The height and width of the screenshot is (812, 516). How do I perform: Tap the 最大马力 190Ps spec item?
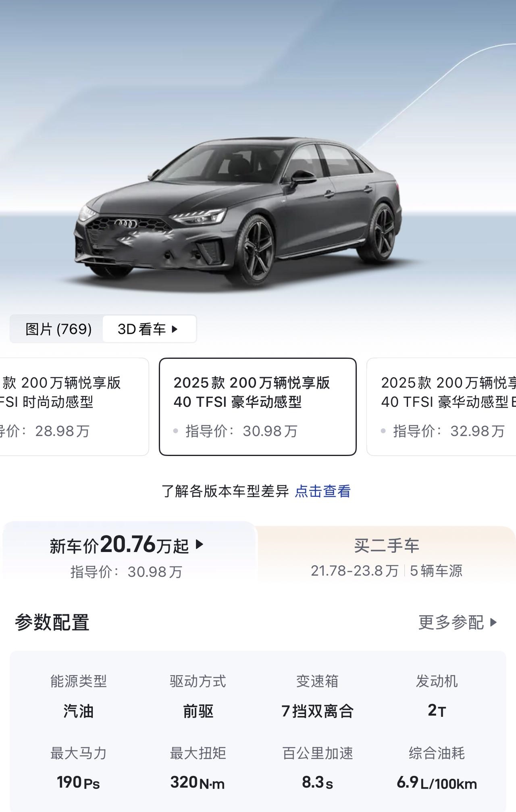[79, 768]
